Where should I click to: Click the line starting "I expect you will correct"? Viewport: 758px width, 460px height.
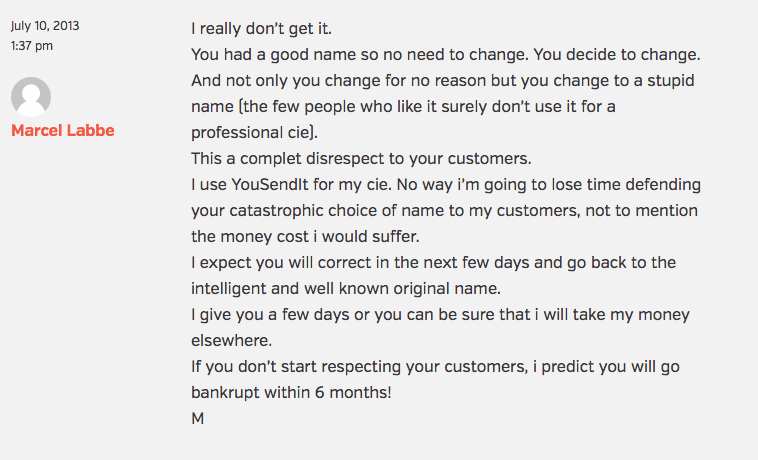click(x=433, y=263)
